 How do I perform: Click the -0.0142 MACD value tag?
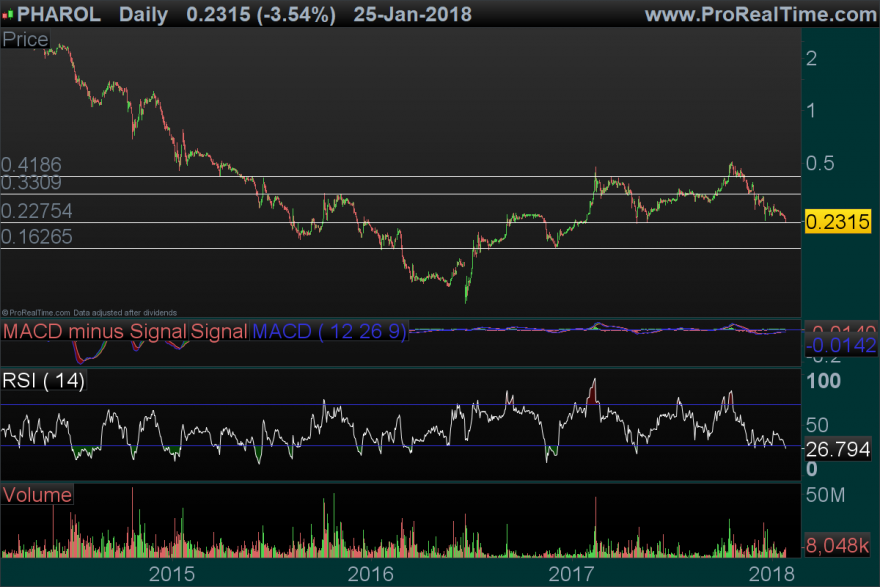point(840,345)
